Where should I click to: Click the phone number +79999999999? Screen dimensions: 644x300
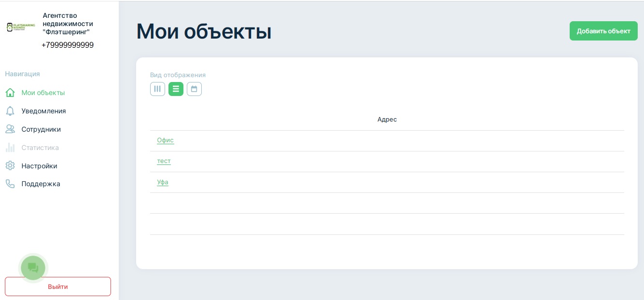click(x=68, y=45)
